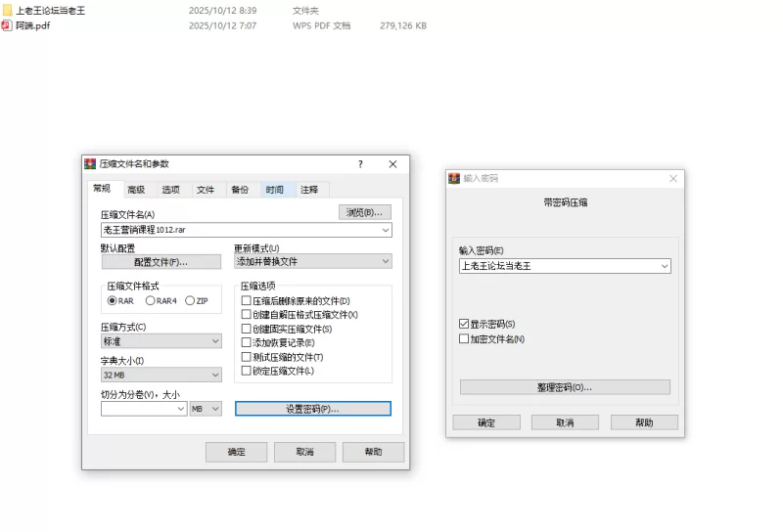783x532 pixels.
Task: Click the 压缩文件名 text field
Action: pos(240,230)
